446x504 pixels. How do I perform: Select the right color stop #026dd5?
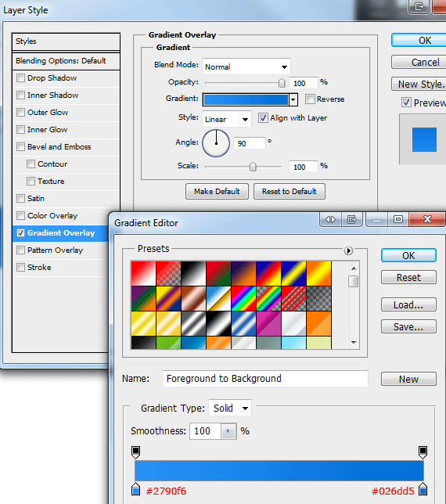pyautogui.click(x=423, y=489)
